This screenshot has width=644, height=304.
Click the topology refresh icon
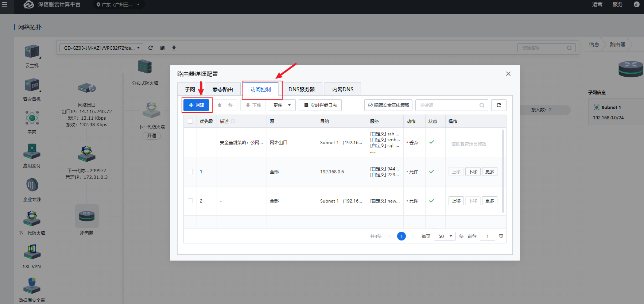[x=151, y=48]
